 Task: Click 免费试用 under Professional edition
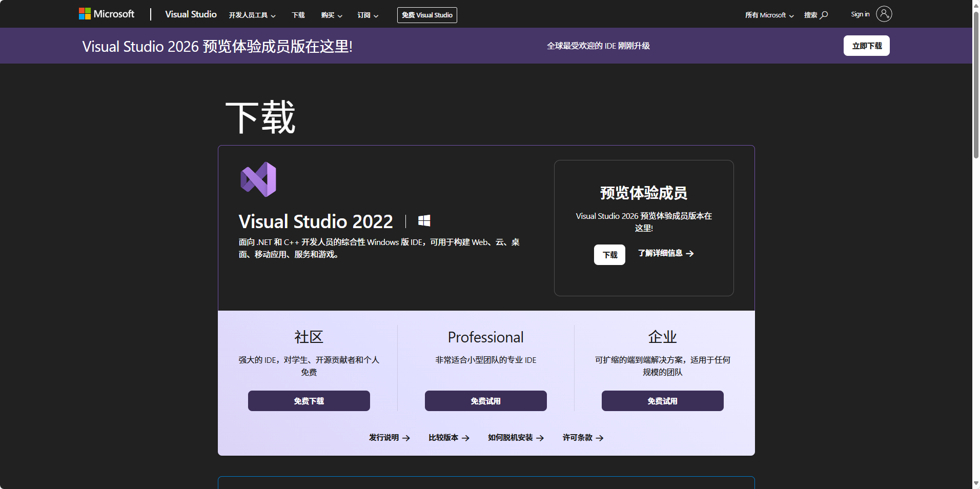485,401
